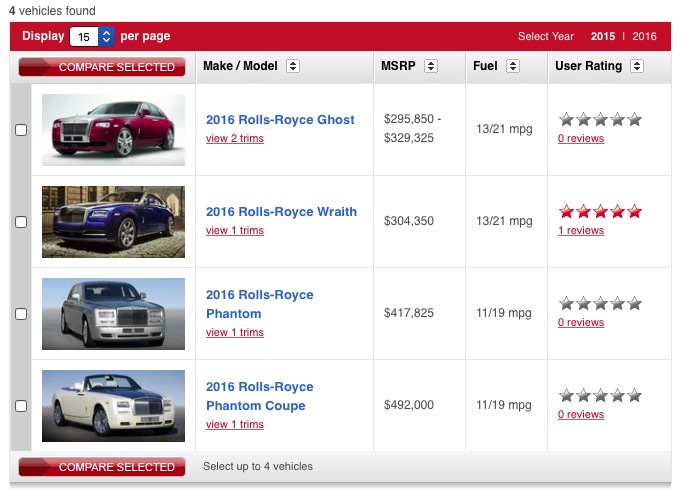
Task: Open 0 reviews for Phantom sedan
Action: [581, 322]
